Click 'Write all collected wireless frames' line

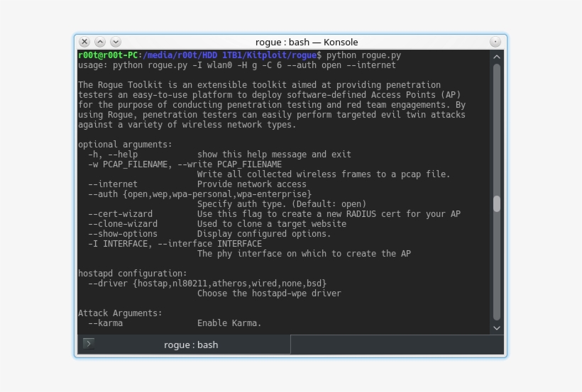(324, 174)
